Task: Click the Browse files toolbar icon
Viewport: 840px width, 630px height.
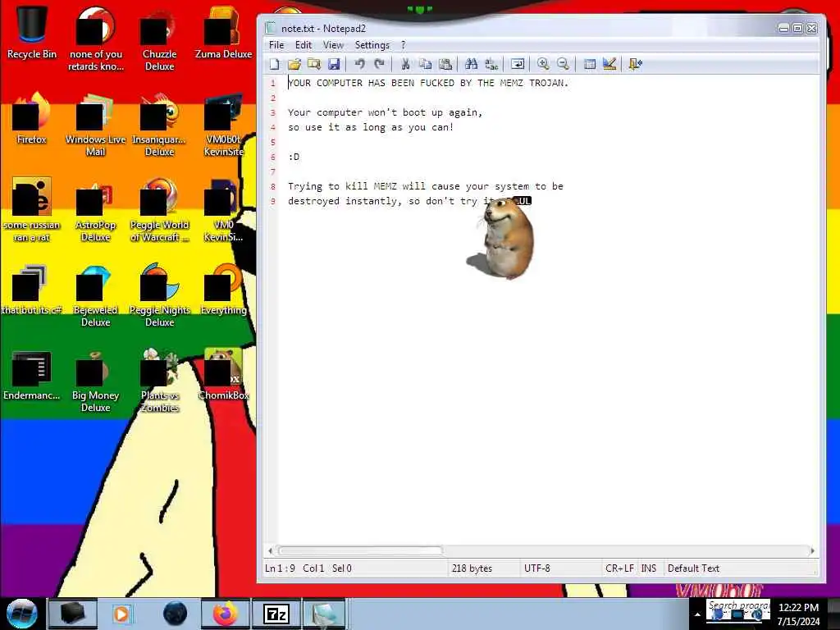Action: click(x=314, y=64)
